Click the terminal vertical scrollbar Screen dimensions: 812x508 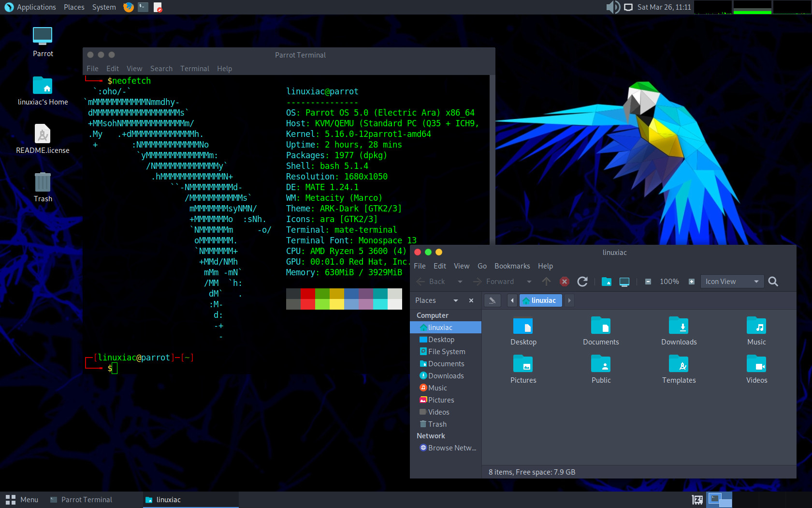pyautogui.click(x=493, y=160)
